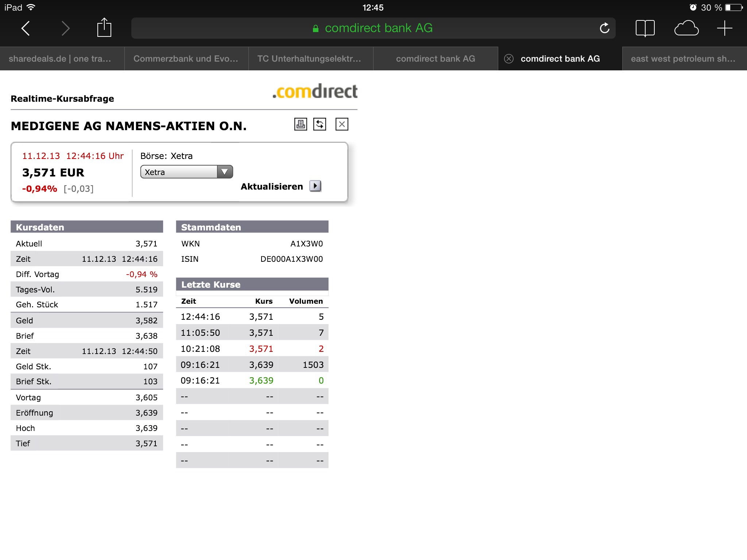Image resolution: width=747 pixels, height=560 pixels.
Task: Click the print icon beside Medigene title
Action: point(301,124)
